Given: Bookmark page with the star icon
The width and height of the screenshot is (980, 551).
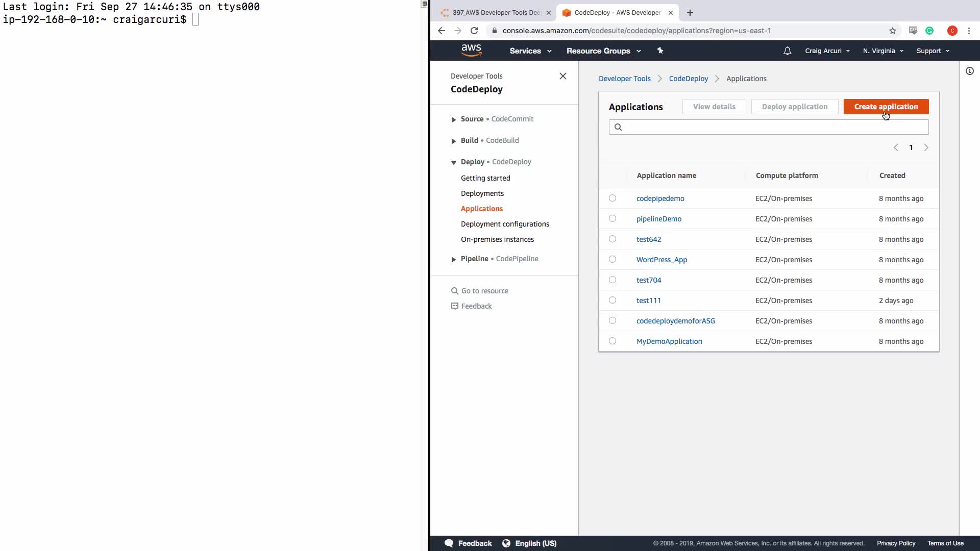Looking at the screenshot, I should pyautogui.click(x=892, y=31).
